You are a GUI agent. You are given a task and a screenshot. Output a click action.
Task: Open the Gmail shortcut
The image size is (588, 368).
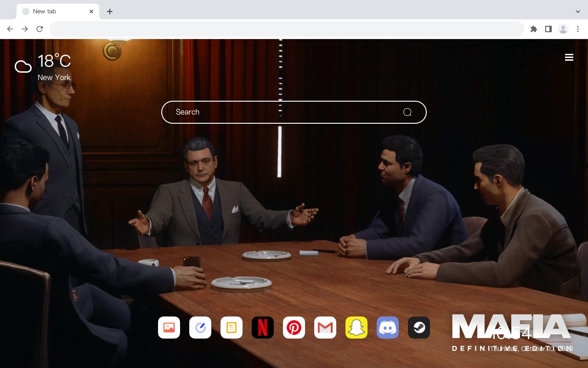click(325, 328)
